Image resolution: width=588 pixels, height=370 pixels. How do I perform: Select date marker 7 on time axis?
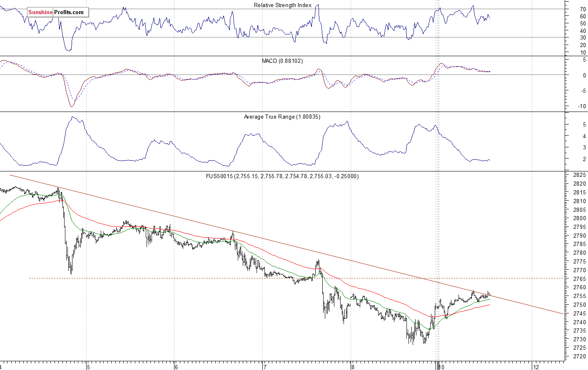pyautogui.click(x=264, y=367)
